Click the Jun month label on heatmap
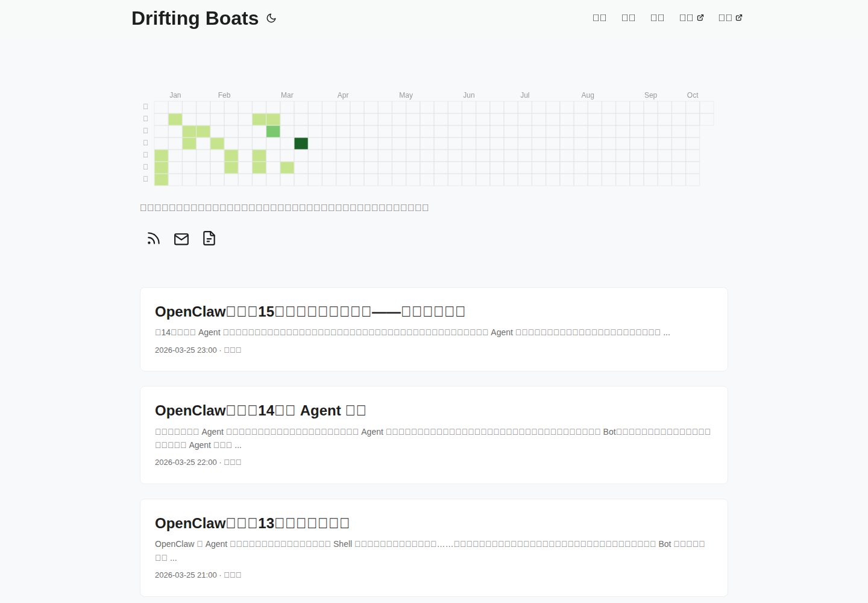Screen dimensions: 868x603 469,95
